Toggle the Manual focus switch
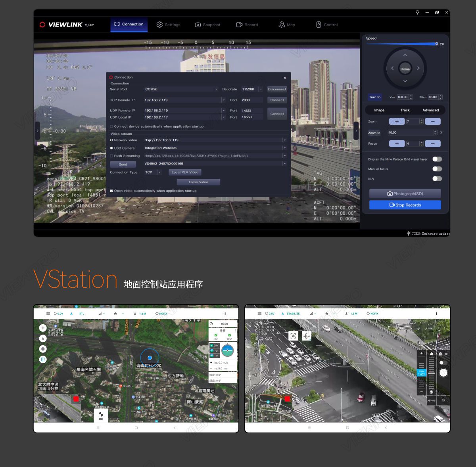 pyautogui.click(x=437, y=169)
